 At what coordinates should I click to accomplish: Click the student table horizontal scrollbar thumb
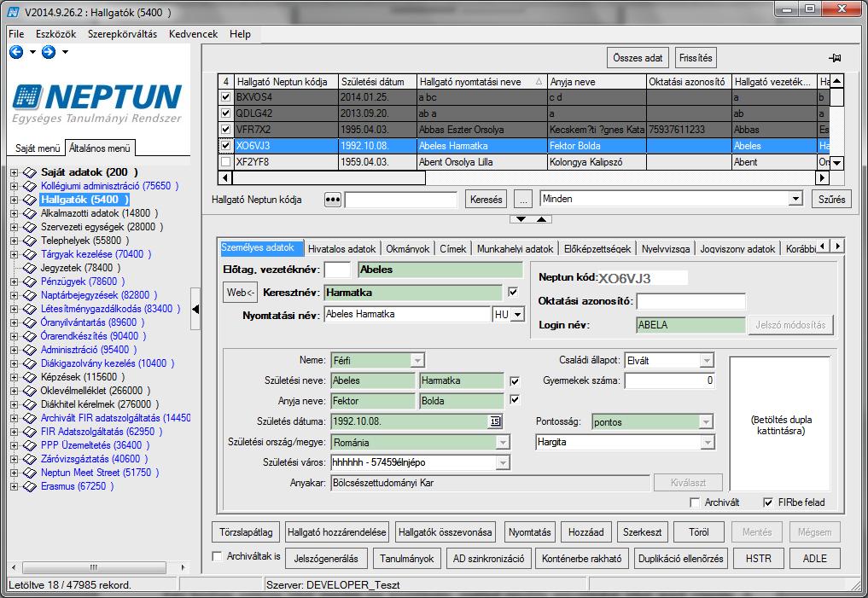coord(329,178)
